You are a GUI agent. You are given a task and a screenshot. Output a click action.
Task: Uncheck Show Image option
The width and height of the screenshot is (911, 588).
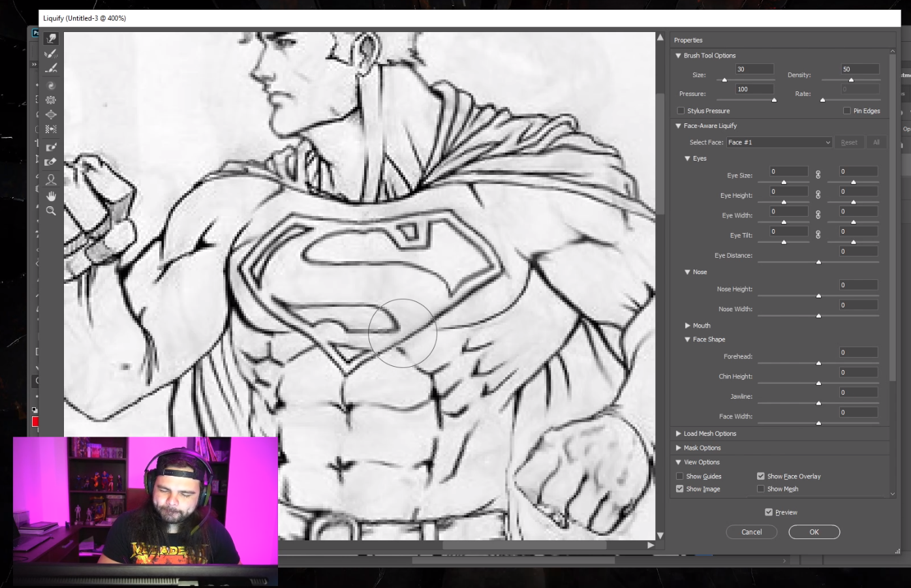point(680,489)
